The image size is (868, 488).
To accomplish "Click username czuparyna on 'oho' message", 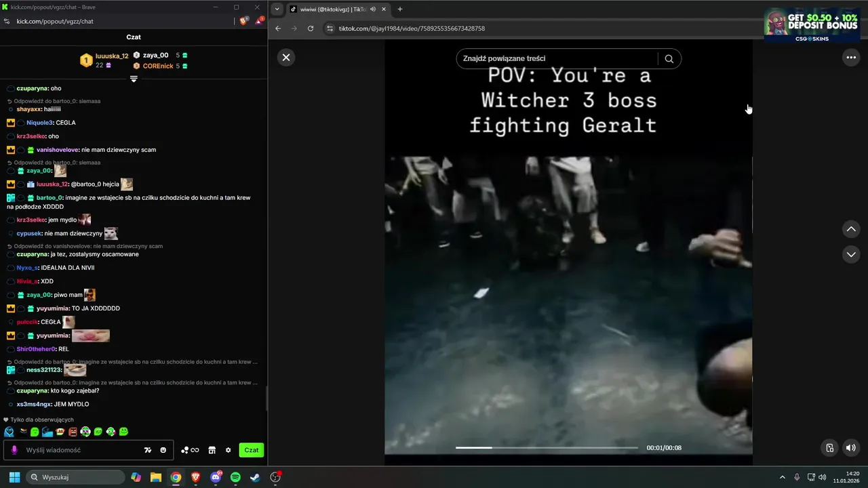I will point(32,88).
